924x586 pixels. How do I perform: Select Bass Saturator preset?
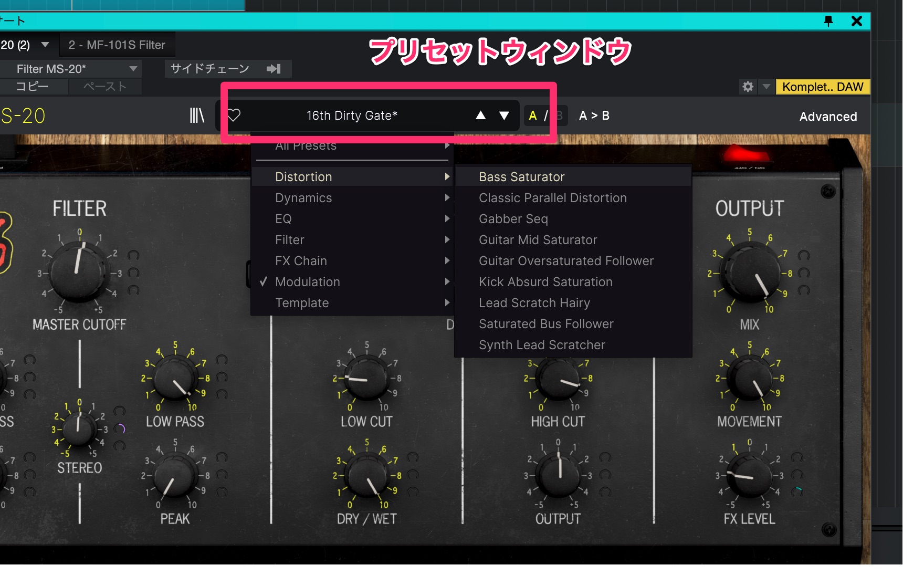tap(521, 177)
